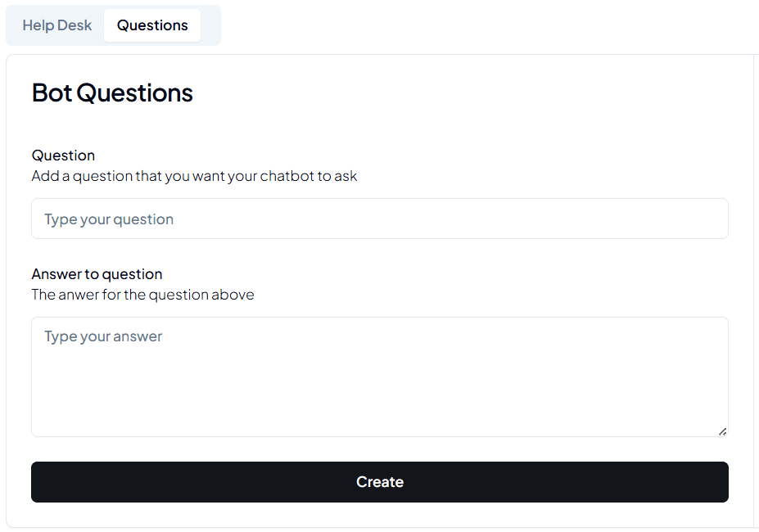Click the Answer to question label

point(97,274)
